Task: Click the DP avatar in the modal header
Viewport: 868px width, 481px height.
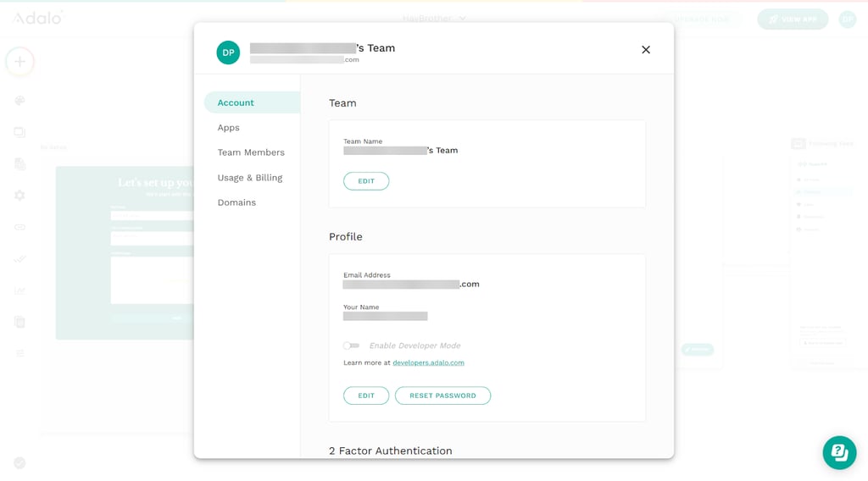Action: click(228, 53)
